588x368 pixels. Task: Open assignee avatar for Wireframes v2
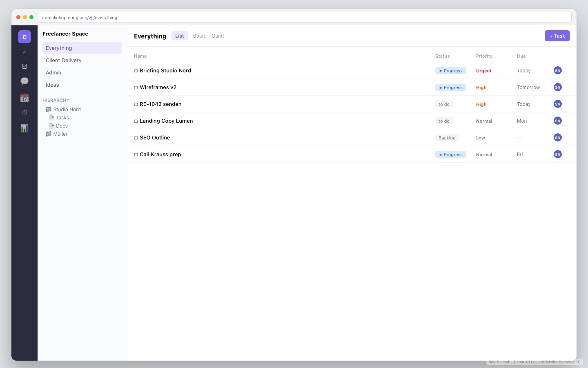(558, 87)
